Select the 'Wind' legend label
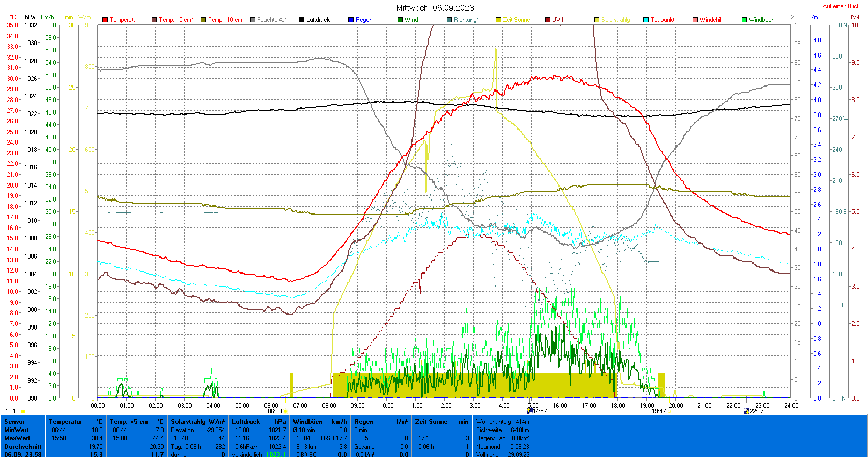This screenshot has height=457, width=868. pyautogui.click(x=411, y=20)
